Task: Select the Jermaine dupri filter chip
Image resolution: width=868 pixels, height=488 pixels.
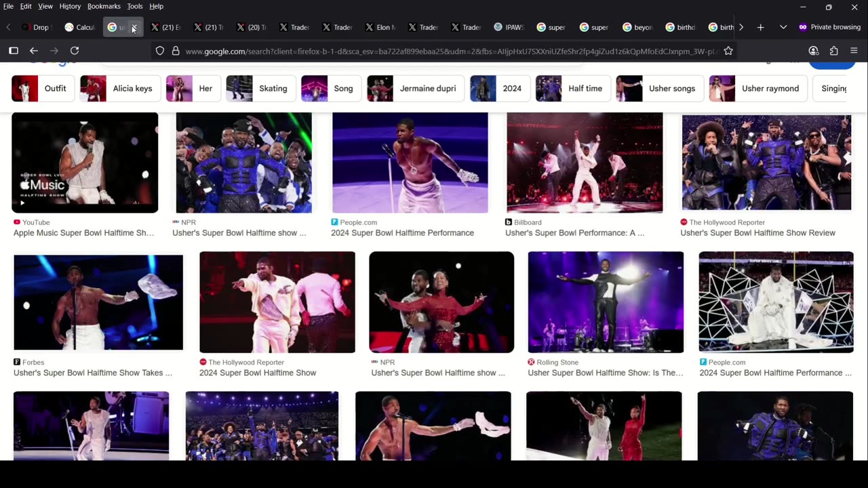Action: [x=415, y=89]
